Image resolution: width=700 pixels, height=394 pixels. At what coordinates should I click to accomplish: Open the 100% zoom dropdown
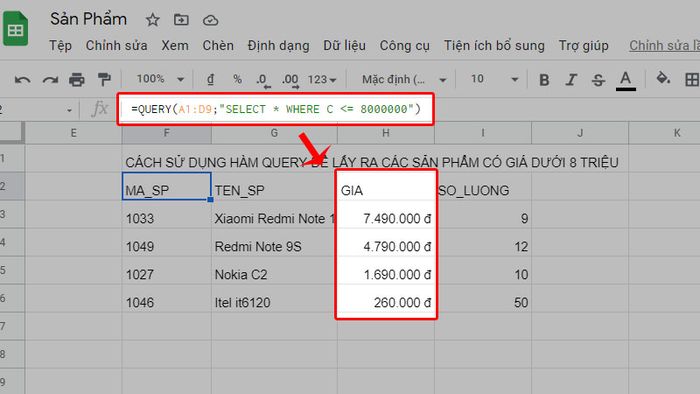[160, 79]
